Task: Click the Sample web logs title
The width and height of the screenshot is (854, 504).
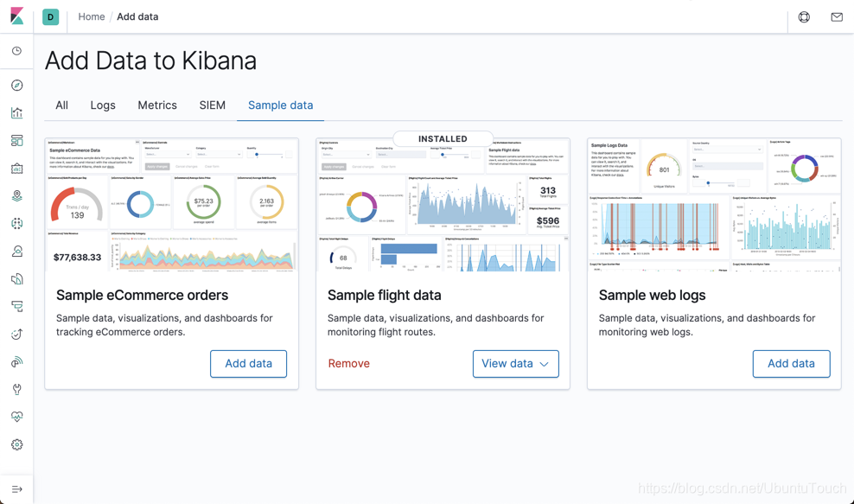Action: tap(652, 296)
